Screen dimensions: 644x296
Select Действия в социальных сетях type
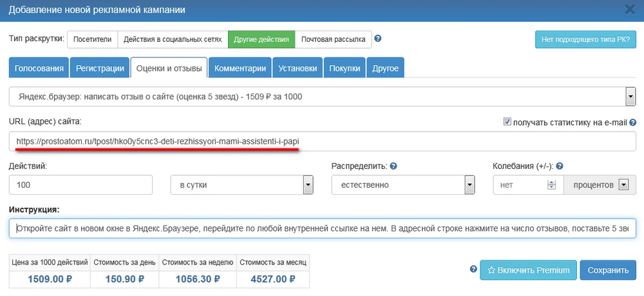(x=173, y=39)
